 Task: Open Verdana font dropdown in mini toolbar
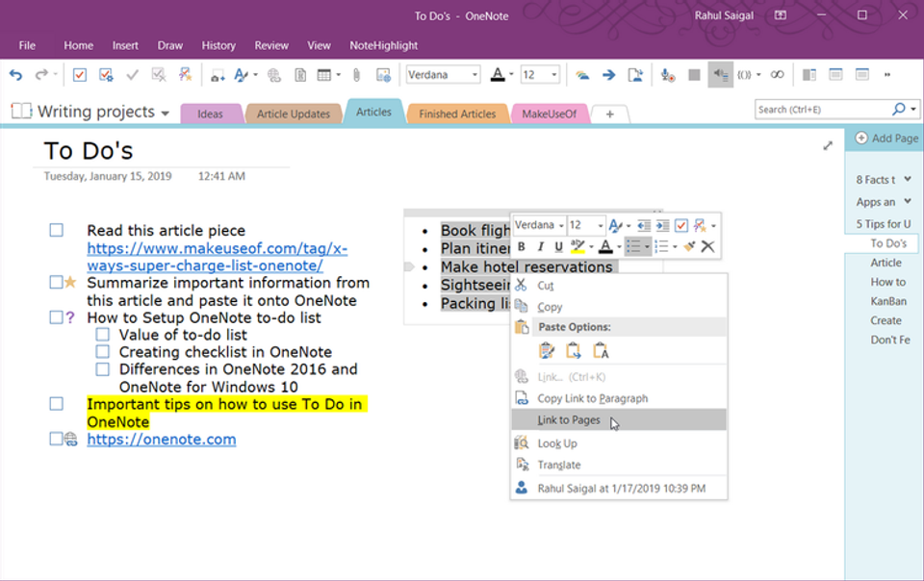(x=561, y=226)
